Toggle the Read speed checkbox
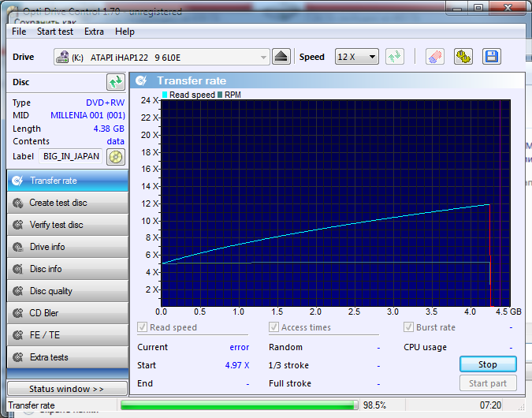This screenshot has height=418, width=532. (x=143, y=327)
